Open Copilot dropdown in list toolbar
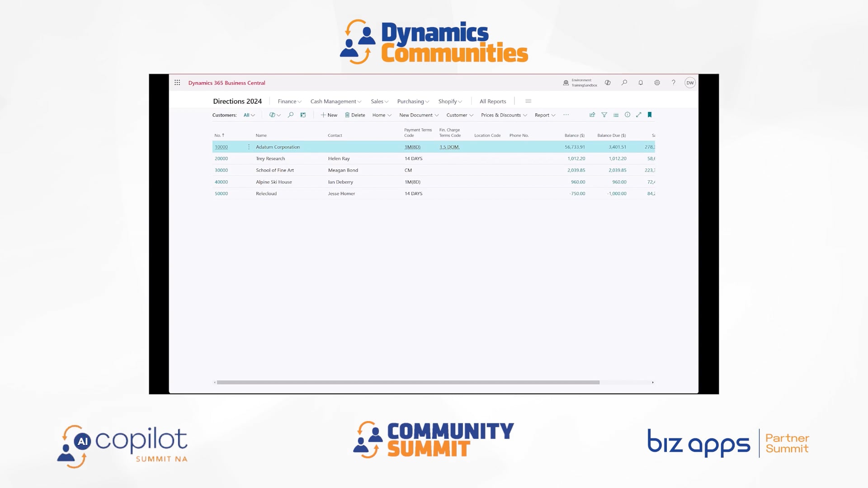This screenshot has height=488, width=868. point(275,115)
